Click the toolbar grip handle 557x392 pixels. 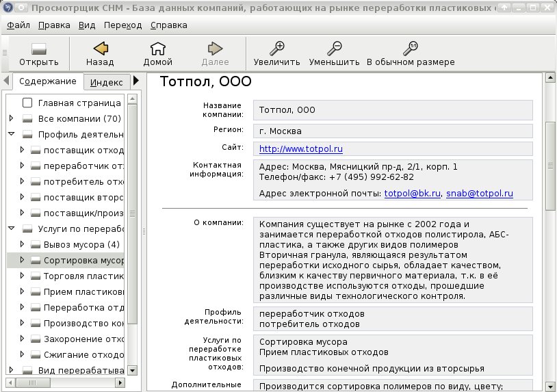point(5,53)
